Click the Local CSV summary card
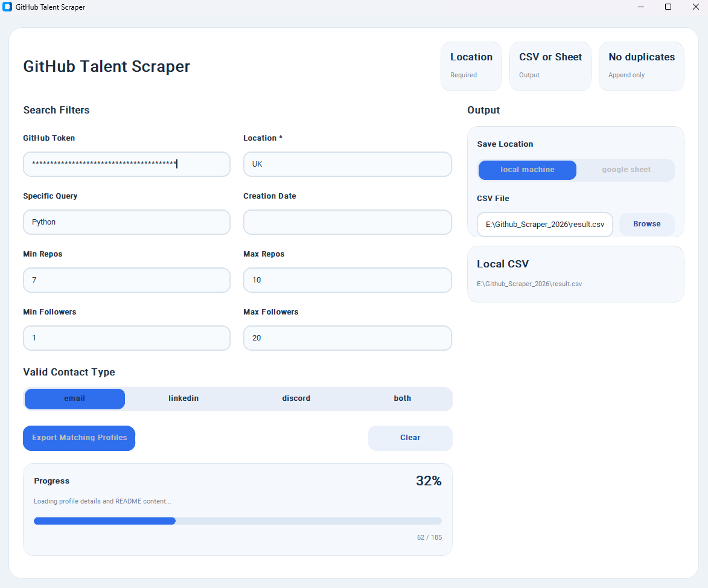This screenshot has height=588, width=708. point(576,274)
